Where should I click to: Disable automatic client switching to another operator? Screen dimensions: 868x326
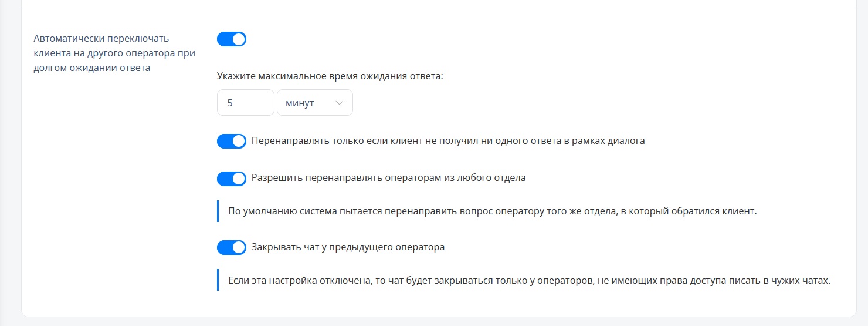[232, 39]
